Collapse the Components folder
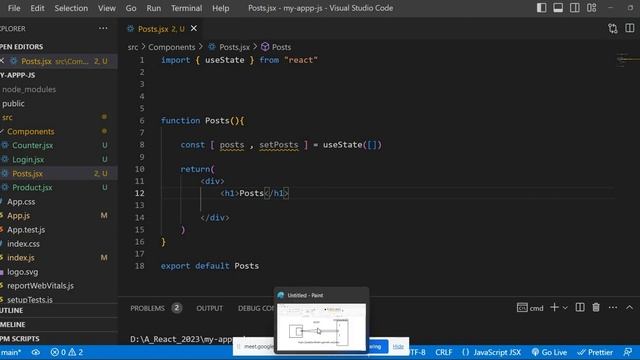Image resolution: width=640 pixels, height=360 pixels. (x=59, y=131)
